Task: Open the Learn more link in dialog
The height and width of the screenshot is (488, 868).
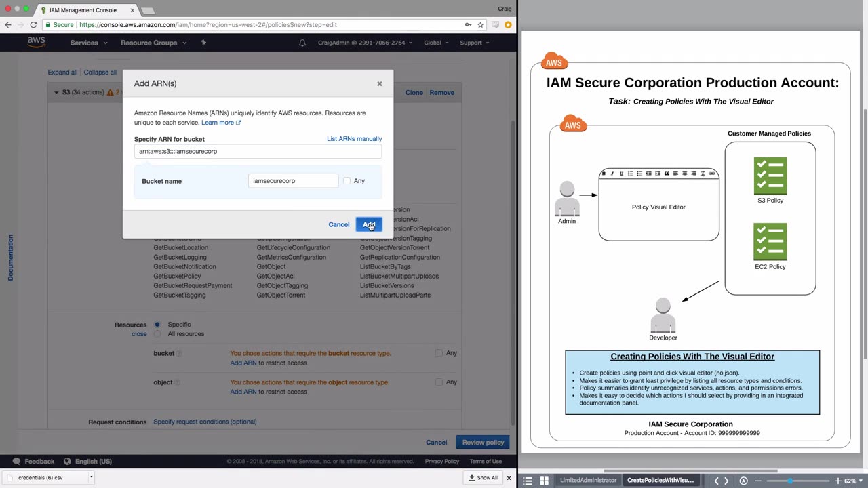Action: coord(221,123)
